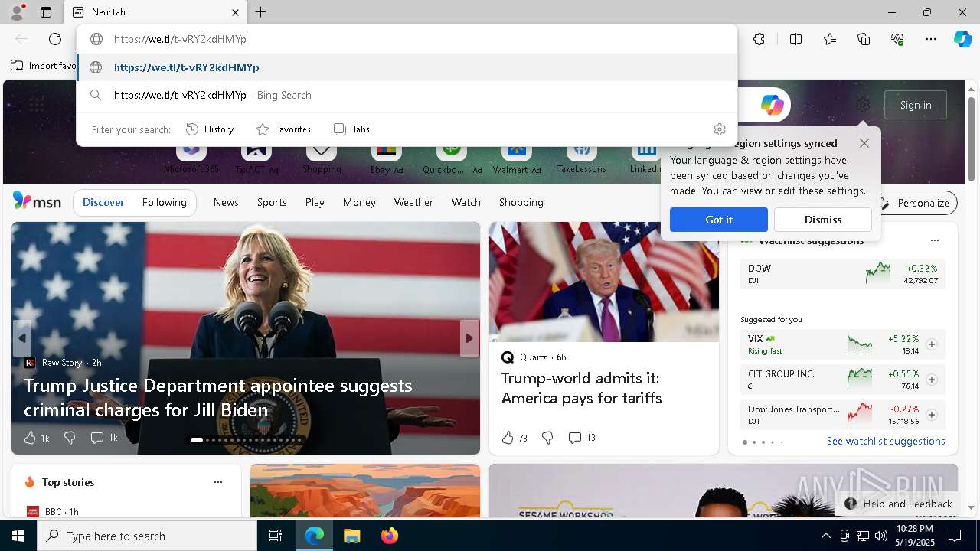
Task: Open page settings gear near Sign in
Action: [x=863, y=105]
